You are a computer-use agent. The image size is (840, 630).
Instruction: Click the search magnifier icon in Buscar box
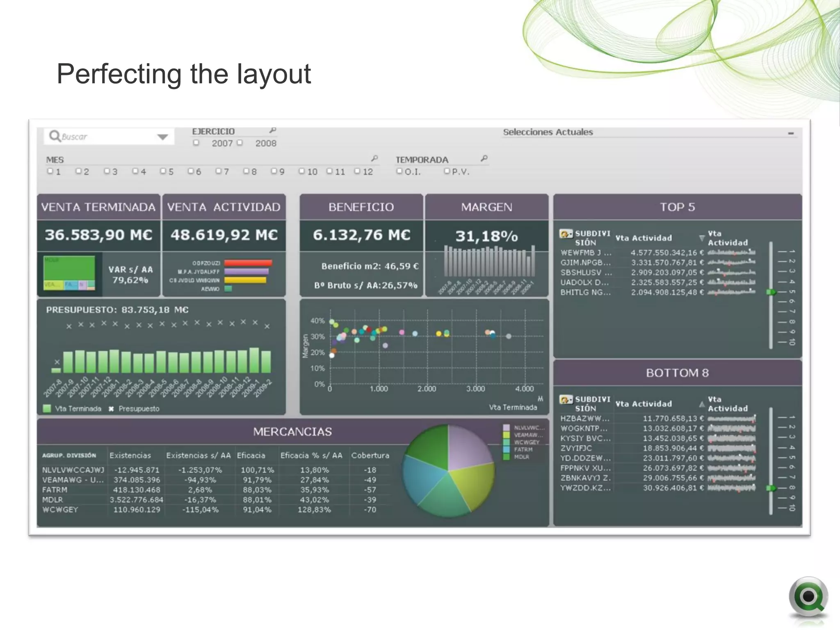coord(55,136)
